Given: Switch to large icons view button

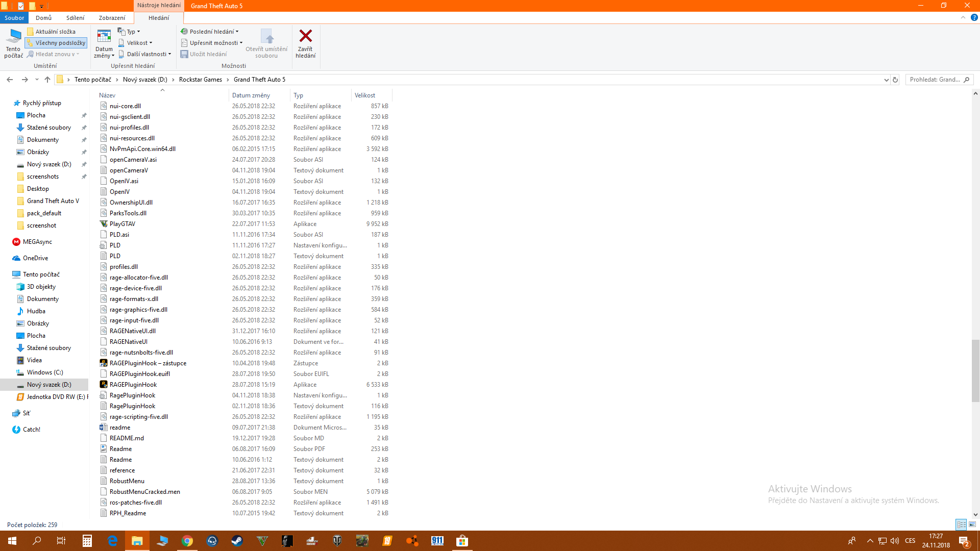Looking at the screenshot, I should tap(972, 524).
